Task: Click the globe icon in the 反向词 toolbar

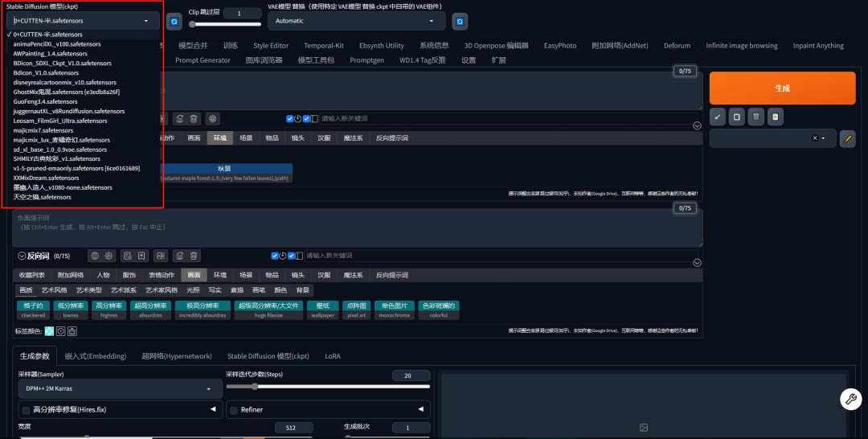Action: point(95,256)
